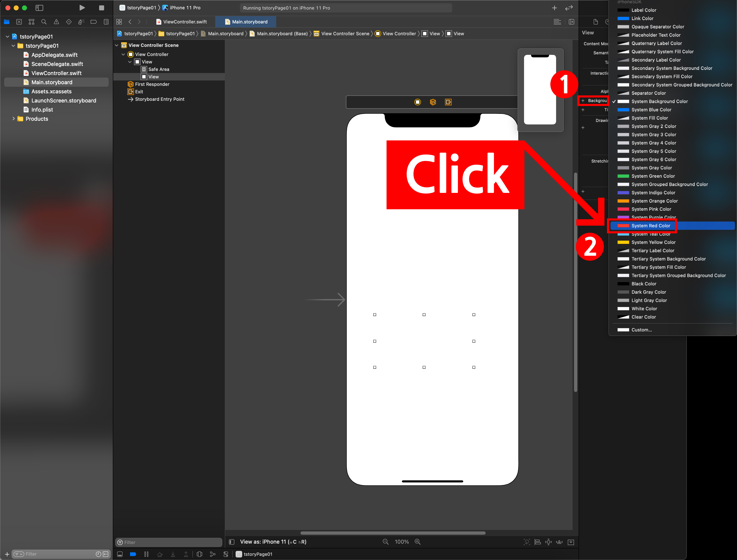Expand the Products folder

[14, 119]
